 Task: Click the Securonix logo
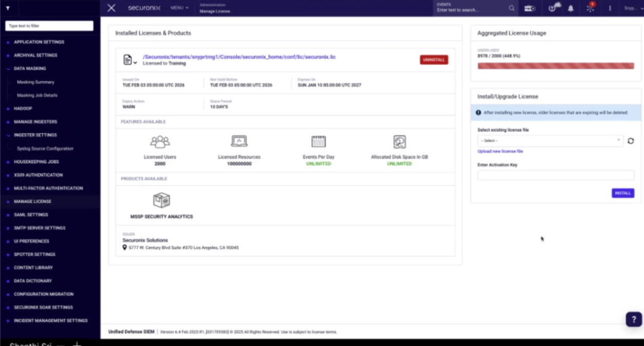[144, 8]
